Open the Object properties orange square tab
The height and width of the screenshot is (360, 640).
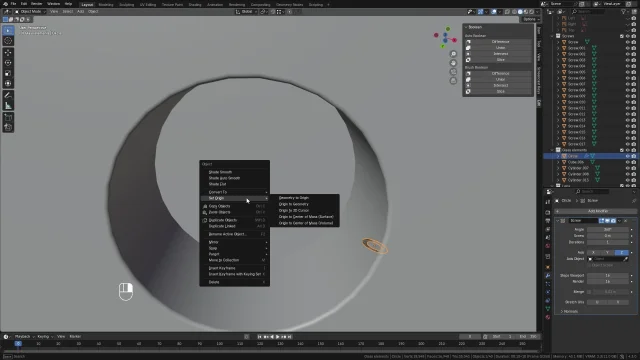pyautogui.click(x=548, y=267)
